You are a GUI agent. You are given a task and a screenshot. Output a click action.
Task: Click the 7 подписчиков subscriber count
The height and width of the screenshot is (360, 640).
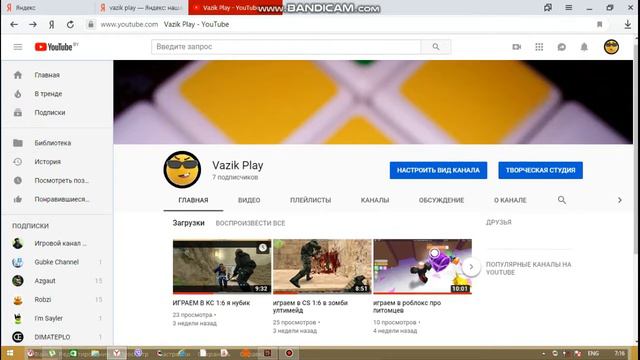[x=235, y=178]
